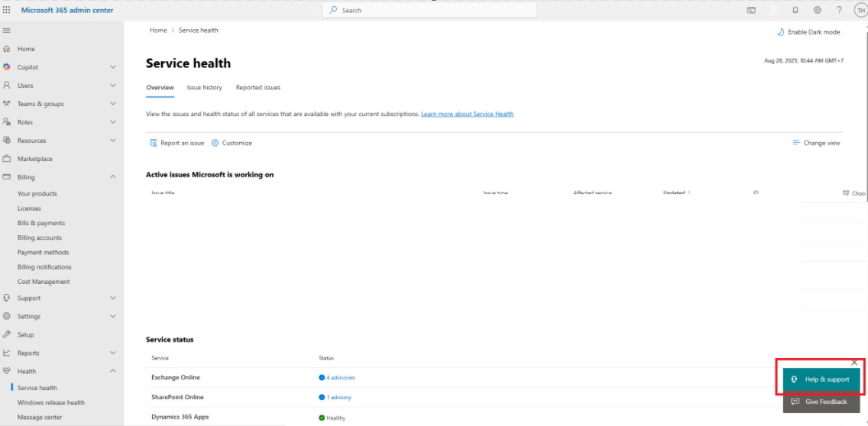Click the Microsoft 365 admin center title
This screenshot has width=868, height=426.
pos(67,10)
